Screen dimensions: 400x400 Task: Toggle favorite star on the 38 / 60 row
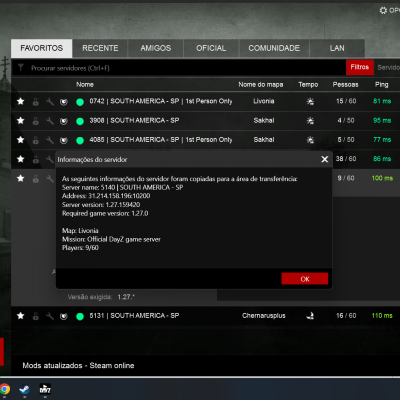click(21, 159)
